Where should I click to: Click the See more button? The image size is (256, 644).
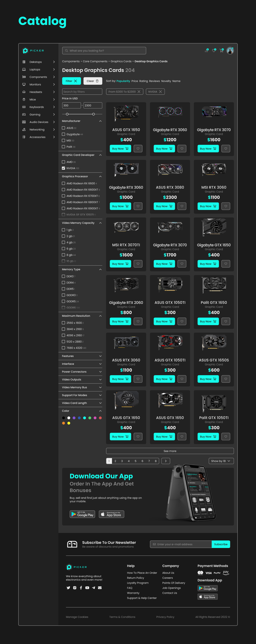[x=170, y=451]
